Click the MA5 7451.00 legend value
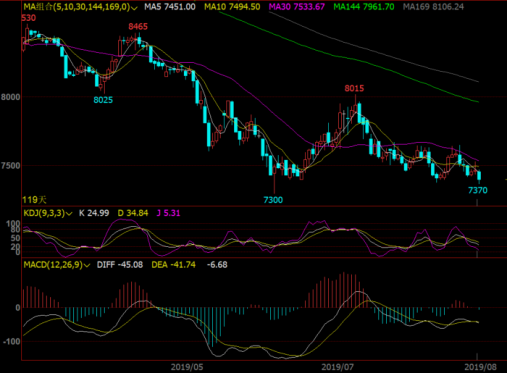The height and width of the screenshot is (373, 507). [170, 7]
